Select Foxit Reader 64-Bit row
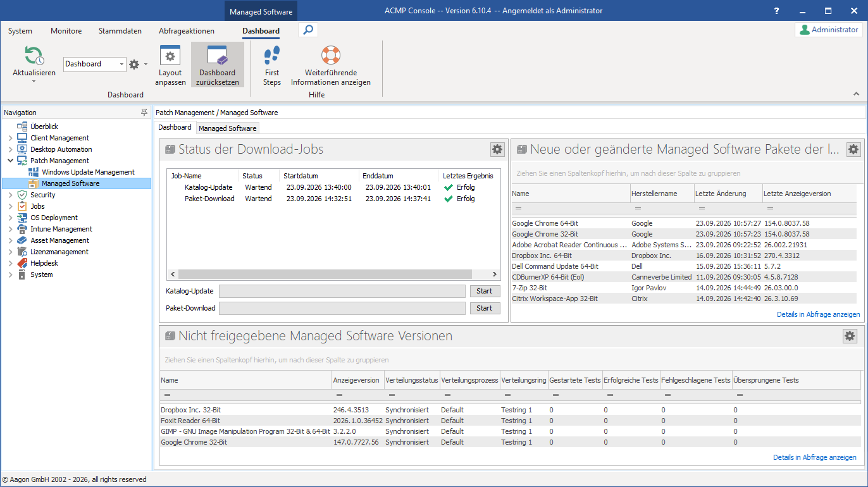868x487 pixels. point(510,421)
